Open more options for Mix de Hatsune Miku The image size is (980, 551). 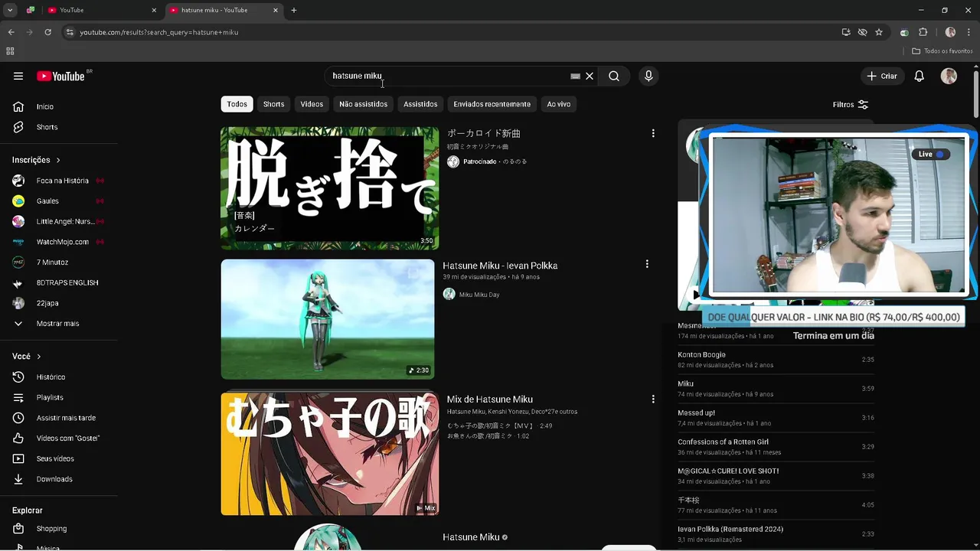coord(653,399)
